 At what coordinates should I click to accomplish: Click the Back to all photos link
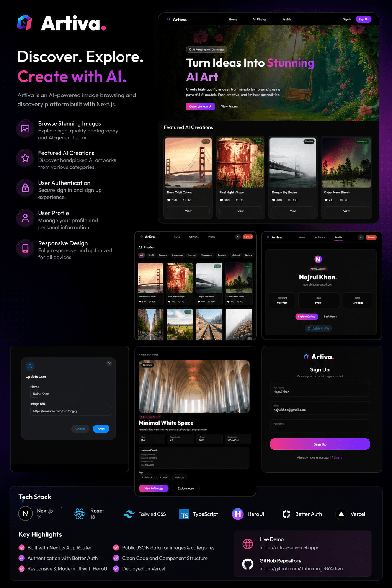(x=149, y=354)
